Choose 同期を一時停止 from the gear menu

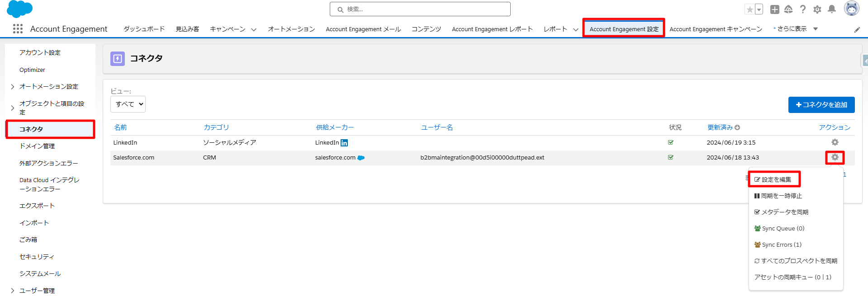[778, 196]
